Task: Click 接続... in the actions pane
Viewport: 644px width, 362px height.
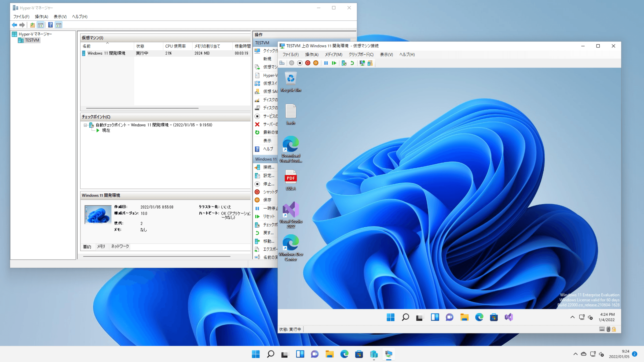Action: pos(268,167)
